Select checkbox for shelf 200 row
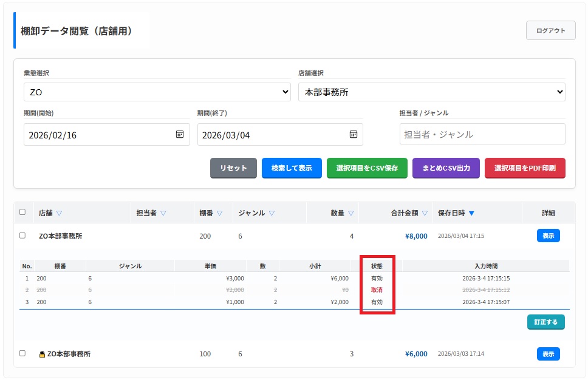Image resolution: width=588 pixels, height=380 pixels. 22,236
